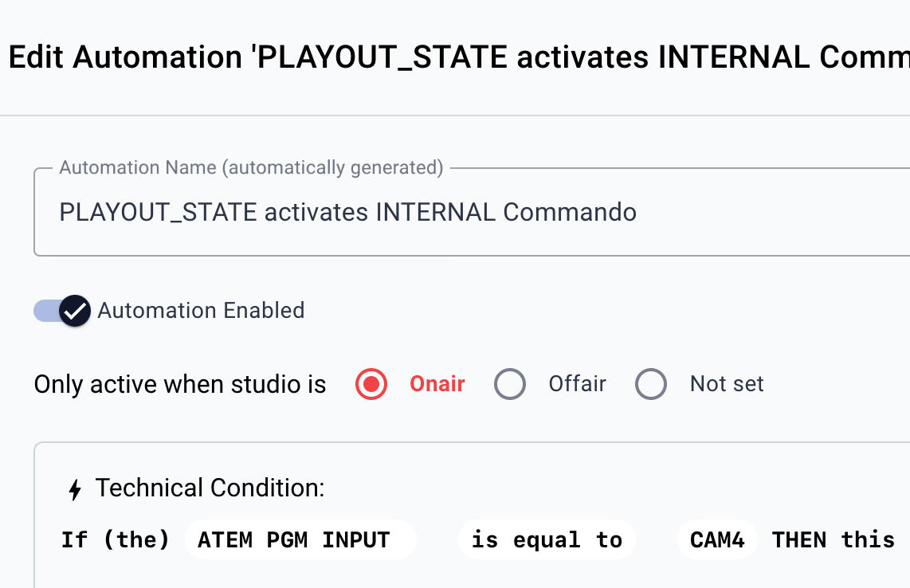Select the Onair radio button circle
The width and height of the screenshot is (910, 588).
(x=371, y=384)
